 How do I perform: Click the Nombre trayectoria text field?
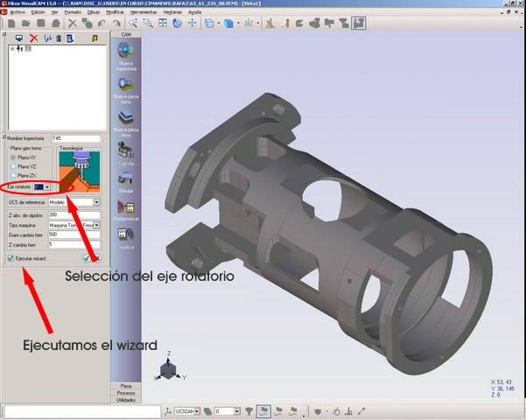[x=75, y=138]
